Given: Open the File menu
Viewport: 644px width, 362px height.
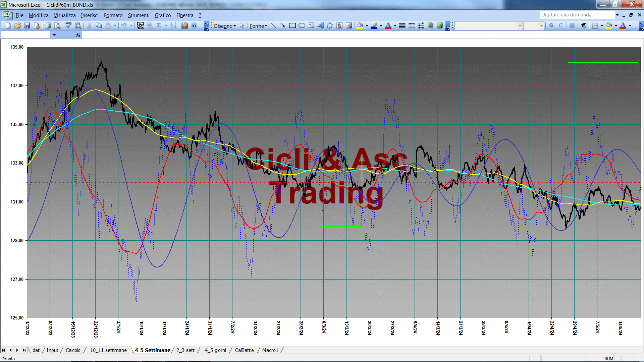Looking at the screenshot, I should click(x=19, y=15).
